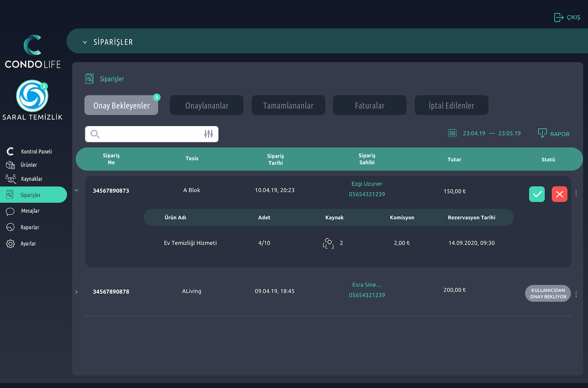Download report via RAPOR icon
Image resolution: width=588 pixels, height=388 pixels.
click(542, 133)
